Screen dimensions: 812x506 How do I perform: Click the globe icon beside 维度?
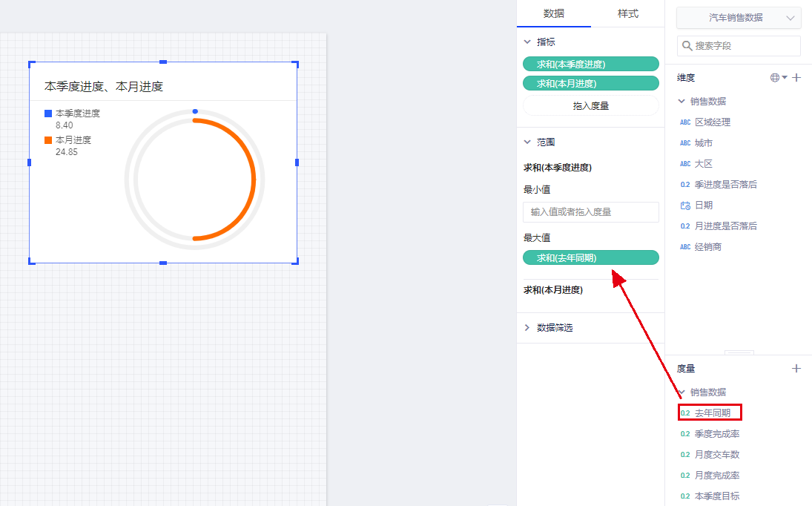click(x=775, y=78)
